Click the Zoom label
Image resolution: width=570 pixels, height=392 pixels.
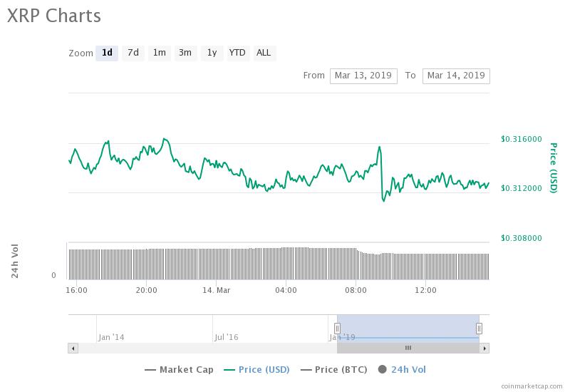tap(81, 53)
